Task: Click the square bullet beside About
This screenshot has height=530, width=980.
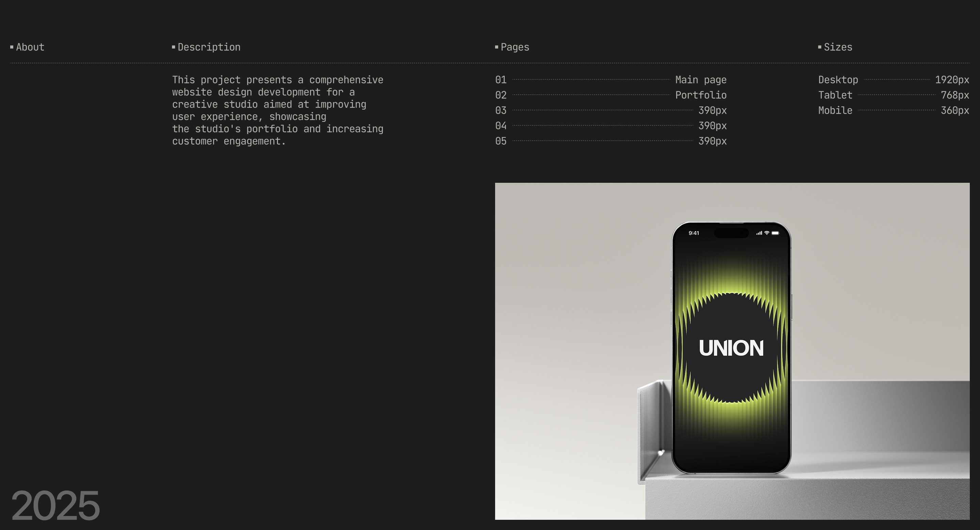Action: 12,47
